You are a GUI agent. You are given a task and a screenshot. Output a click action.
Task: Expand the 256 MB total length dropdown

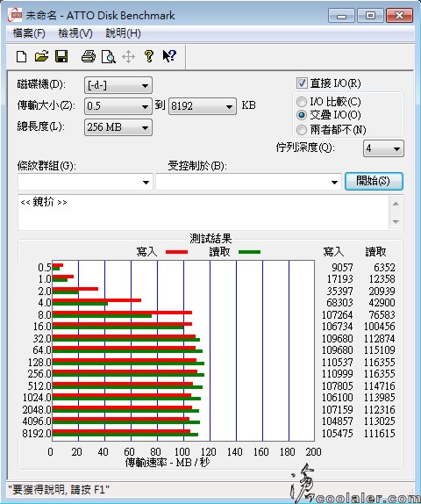pos(118,127)
